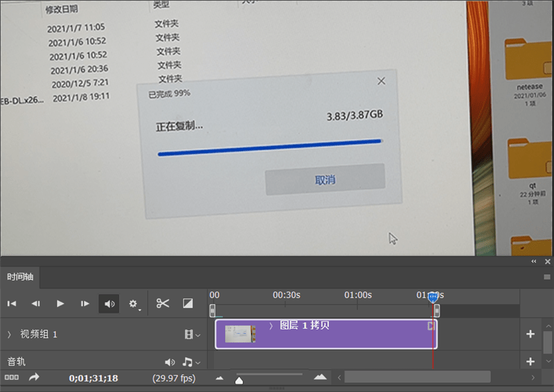Expand the 视频组 1 track

click(9, 335)
